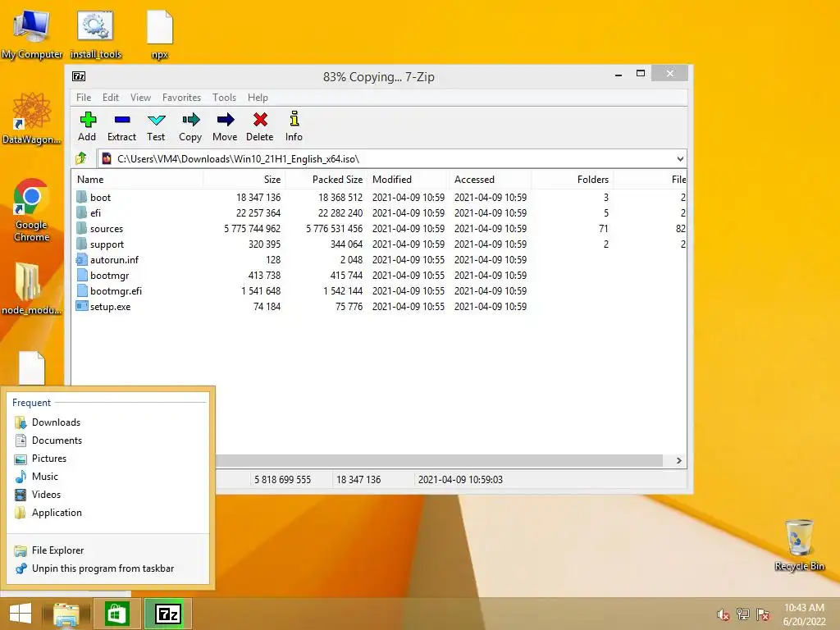Select the autorun.inf file icon
This screenshot has height=630, width=840.
[81, 260]
